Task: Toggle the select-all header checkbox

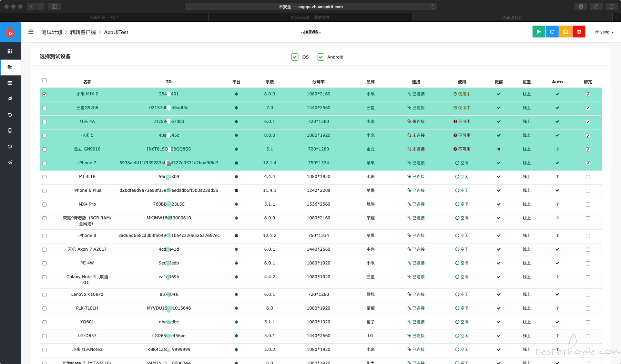Action: point(44,80)
